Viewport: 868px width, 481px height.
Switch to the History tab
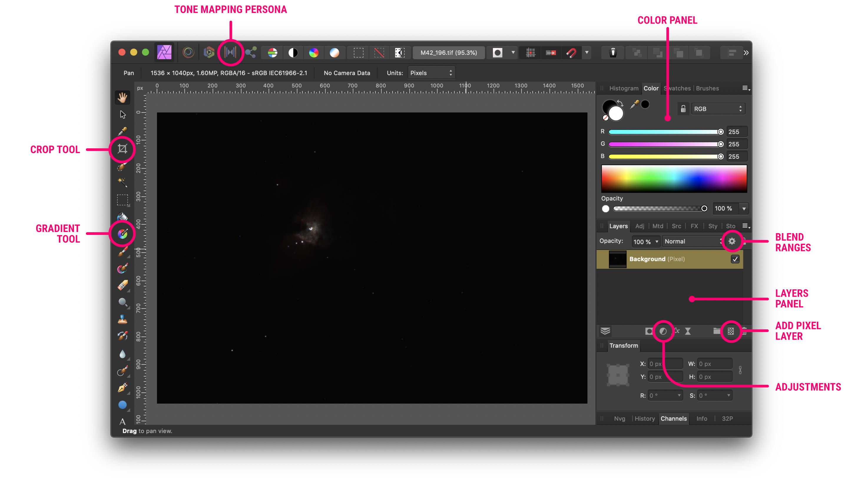coord(645,418)
